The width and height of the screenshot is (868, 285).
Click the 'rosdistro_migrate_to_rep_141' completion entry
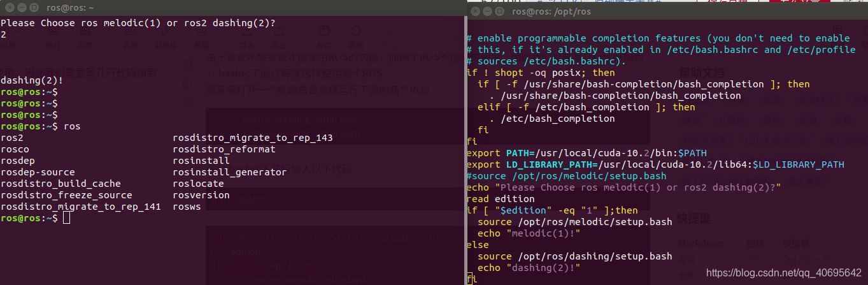point(81,207)
